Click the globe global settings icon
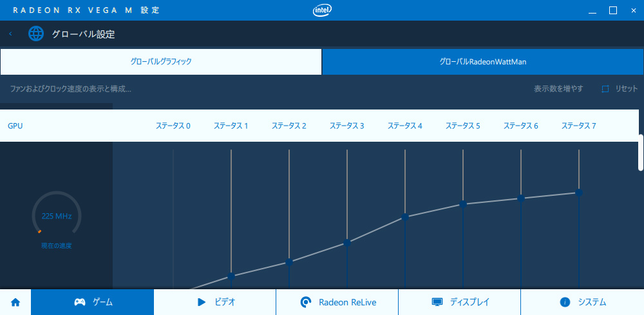644x315 pixels. [x=35, y=33]
